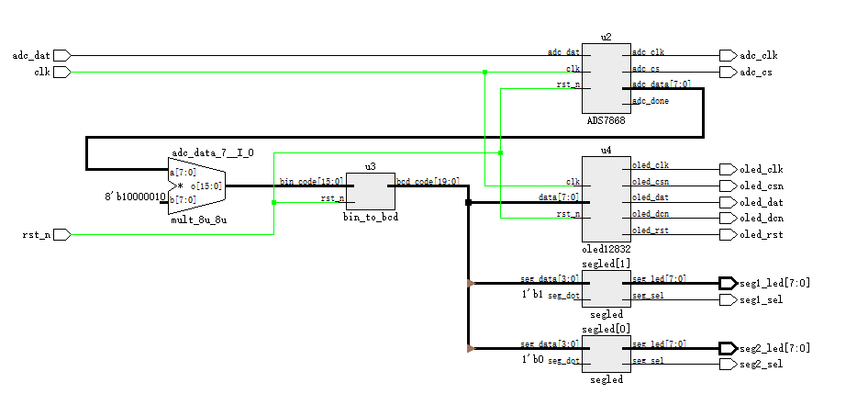868x405 pixels.
Task: Click the seg1_led[7:0] bus output port
Action: point(729,284)
